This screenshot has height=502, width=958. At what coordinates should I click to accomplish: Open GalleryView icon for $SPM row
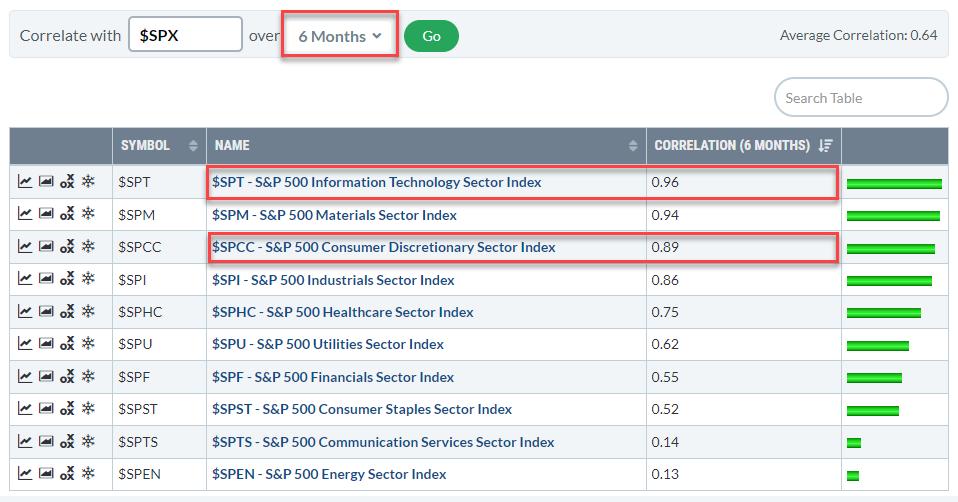[x=46, y=214]
